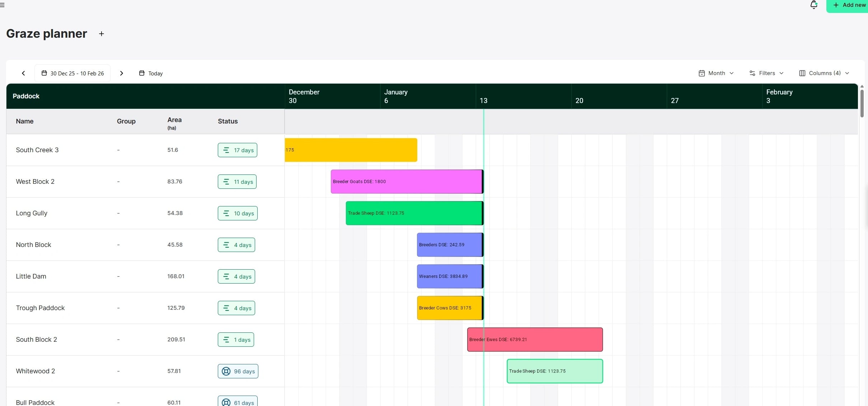Image resolution: width=868 pixels, height=406 pixels.
Task: Open the Columns (4) dropdown
Action: pyautogui.click(x=824, y=73)
